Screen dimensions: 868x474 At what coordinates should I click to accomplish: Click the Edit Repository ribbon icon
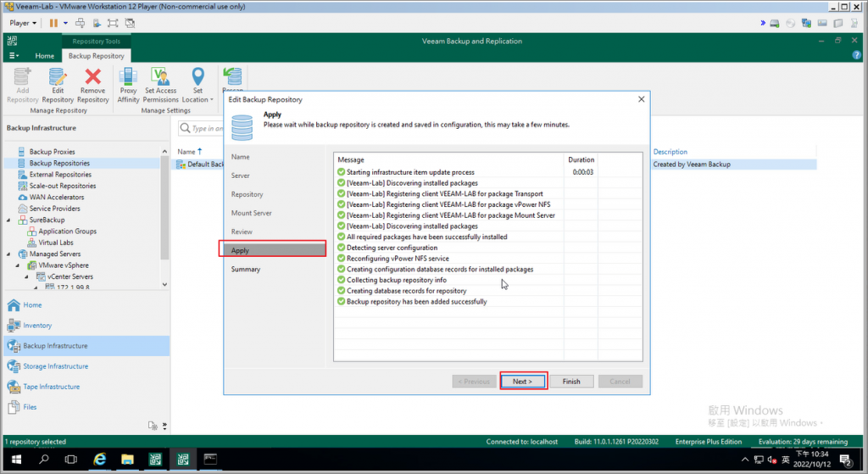58,85
